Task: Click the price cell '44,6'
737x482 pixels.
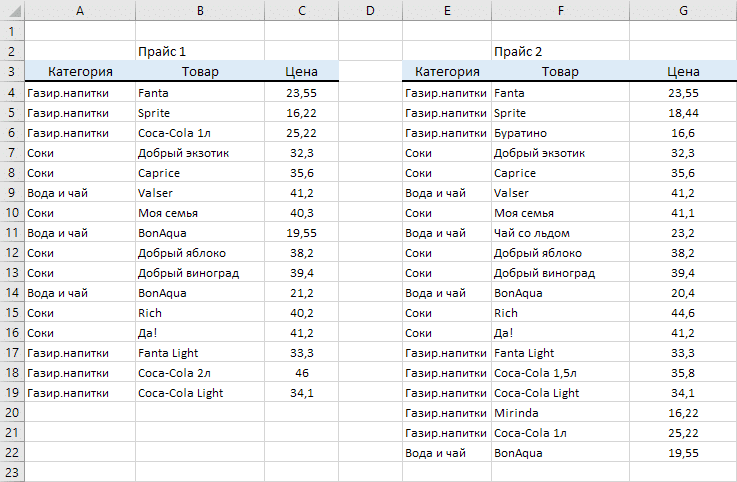Action: 683,313
